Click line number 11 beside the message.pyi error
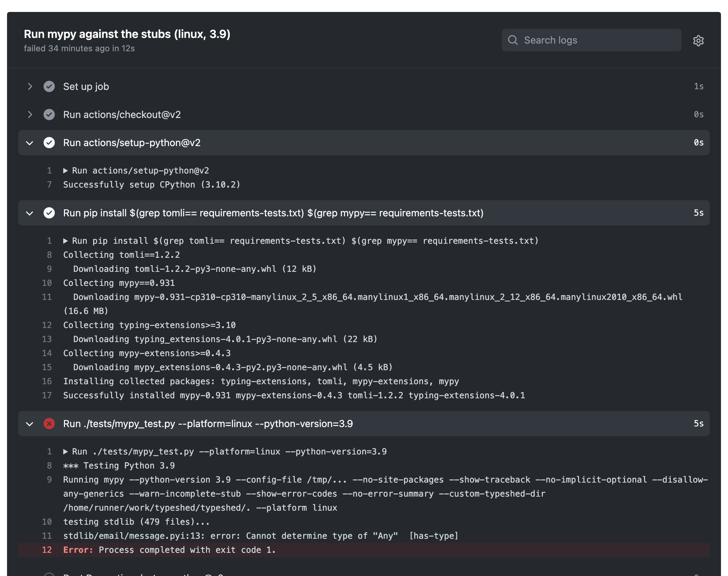The height and width of the screenshot is (576, 728). coord(47,536)
